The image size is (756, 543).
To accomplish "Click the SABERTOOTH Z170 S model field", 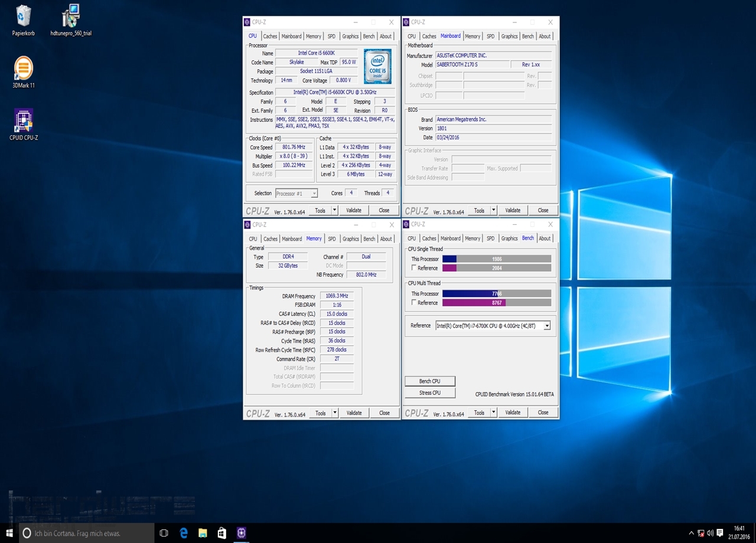I will coord(472,64).
